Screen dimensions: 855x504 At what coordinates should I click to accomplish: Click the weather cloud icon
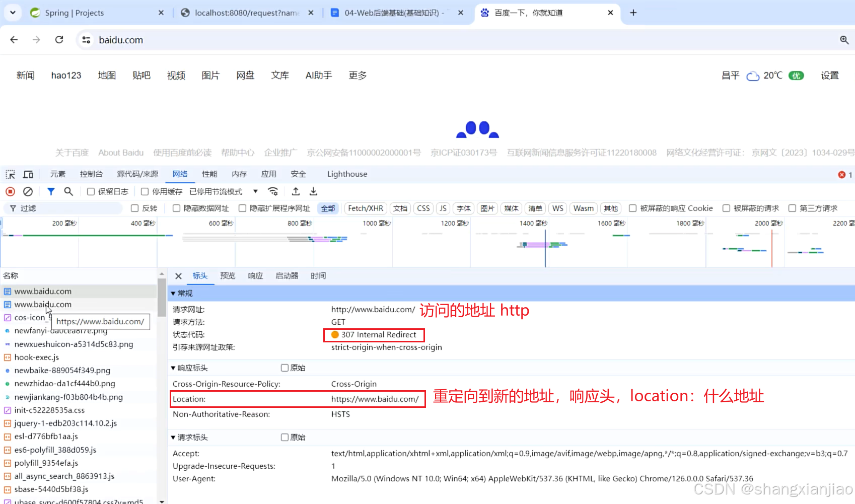click(753, 76)
